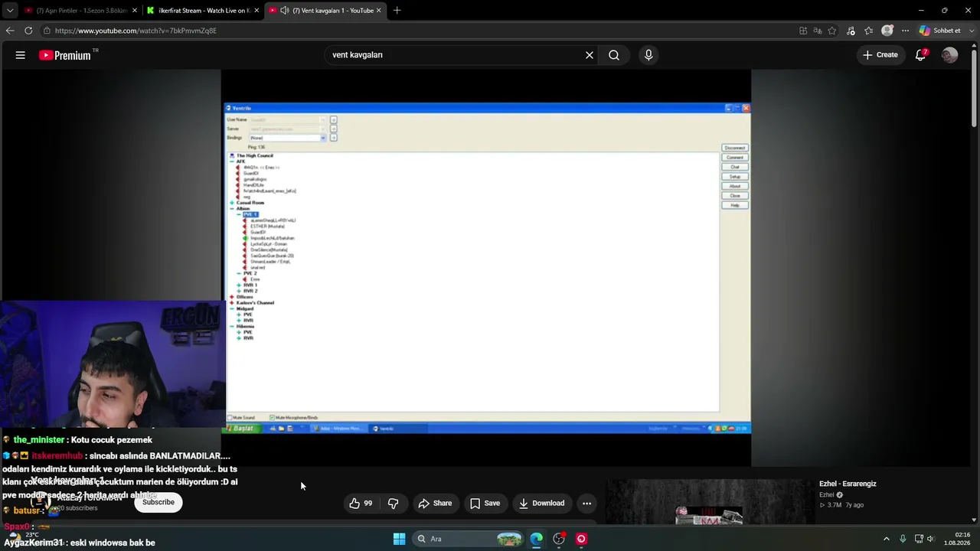Open the browser translate icon in address bar
Image resolution: width=980 pixels, height=551 pixels.
point(818,31)
